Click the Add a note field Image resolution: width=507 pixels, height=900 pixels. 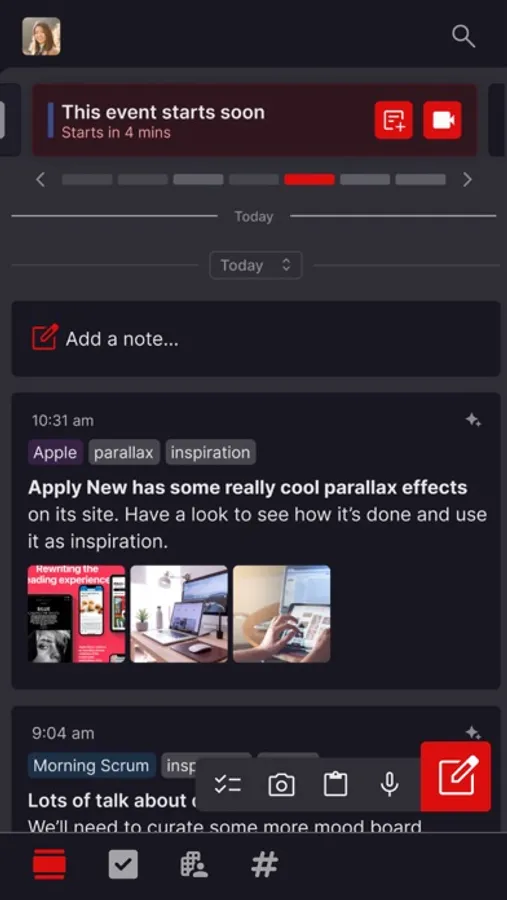[x=256, y=339]
